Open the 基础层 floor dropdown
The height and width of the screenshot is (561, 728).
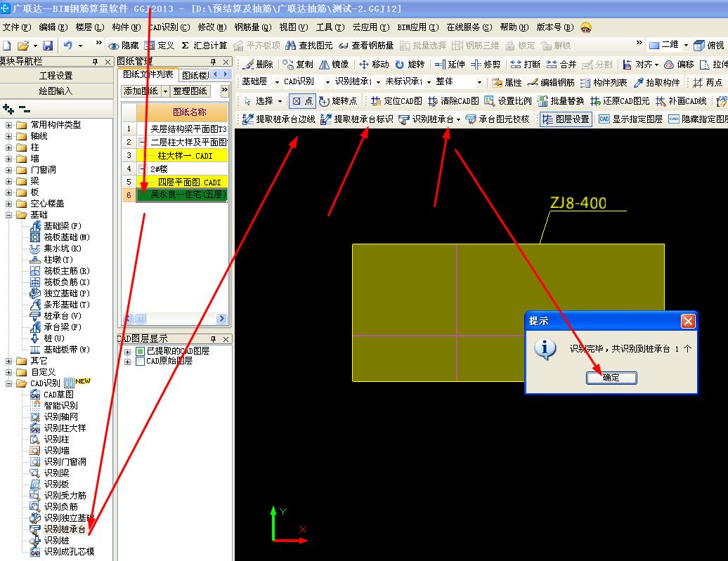coord(277,83)
